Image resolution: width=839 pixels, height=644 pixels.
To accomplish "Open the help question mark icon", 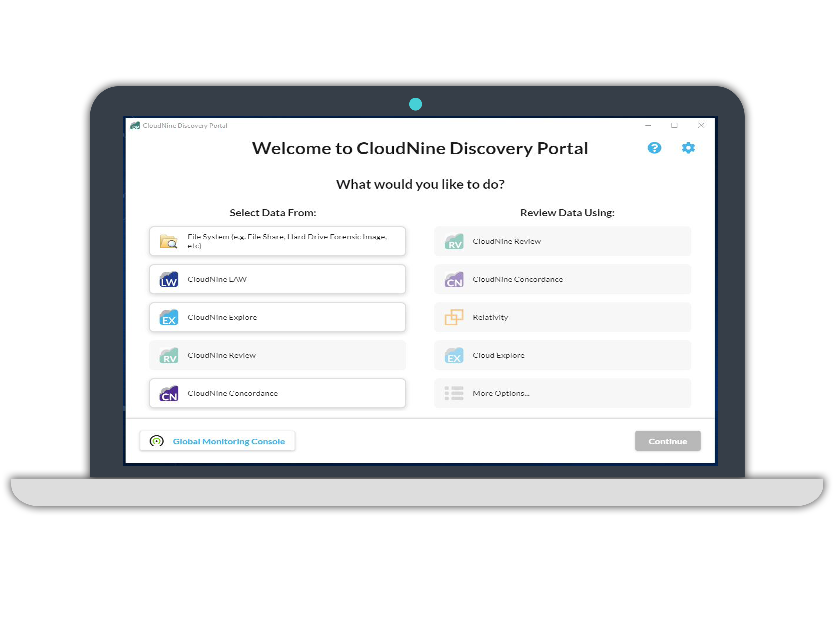I will (x=654, y=148).
